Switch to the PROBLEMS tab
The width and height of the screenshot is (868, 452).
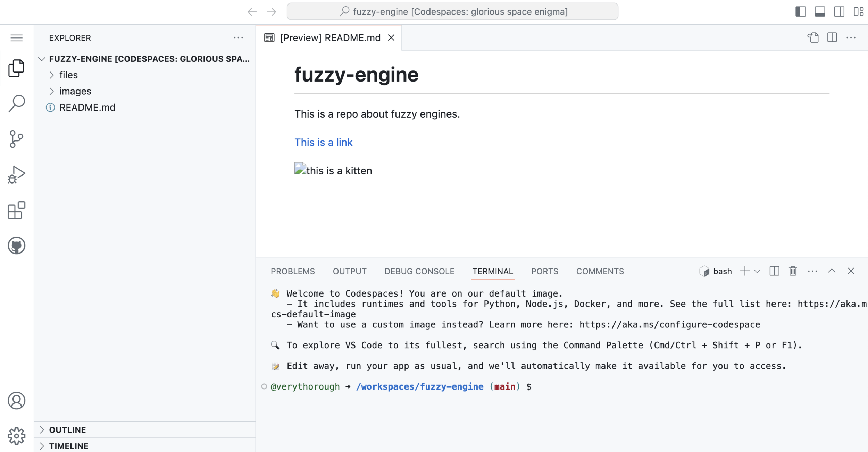(293, 271)
